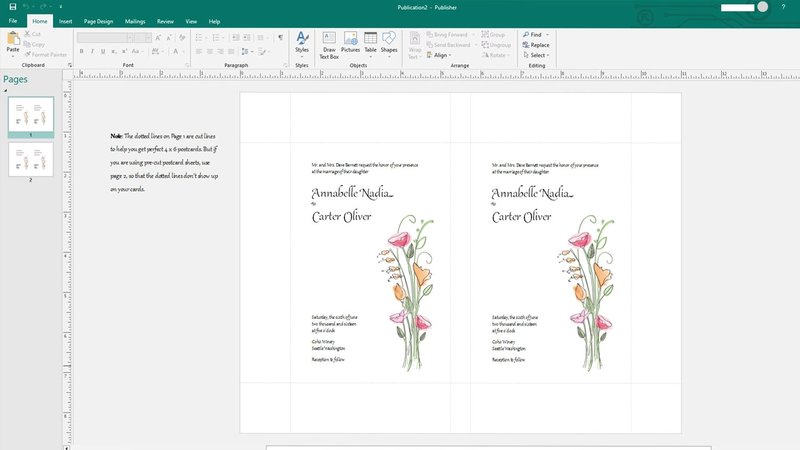800x450 pixels.
Task: Open the File menu
Action: coord(13,20)
